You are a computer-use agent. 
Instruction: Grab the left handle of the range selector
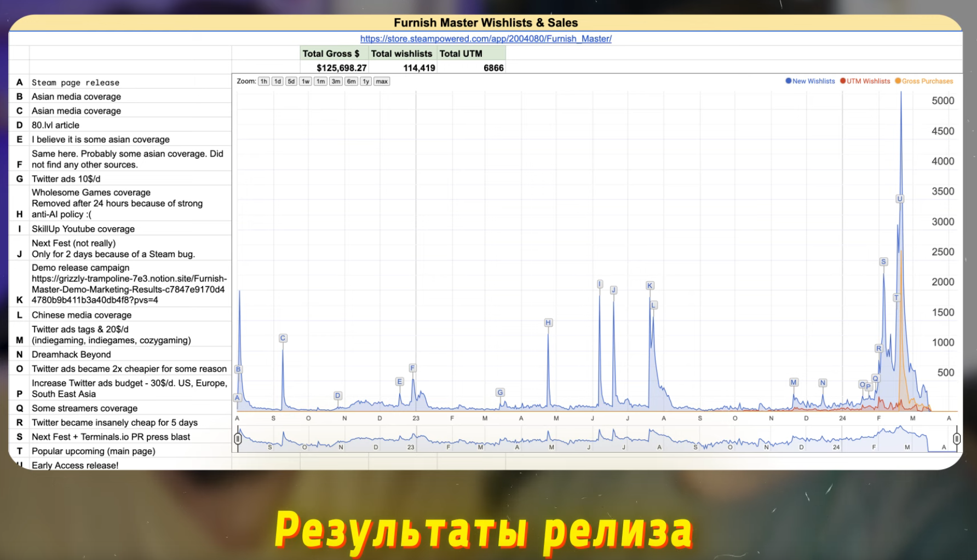[238, 438]
